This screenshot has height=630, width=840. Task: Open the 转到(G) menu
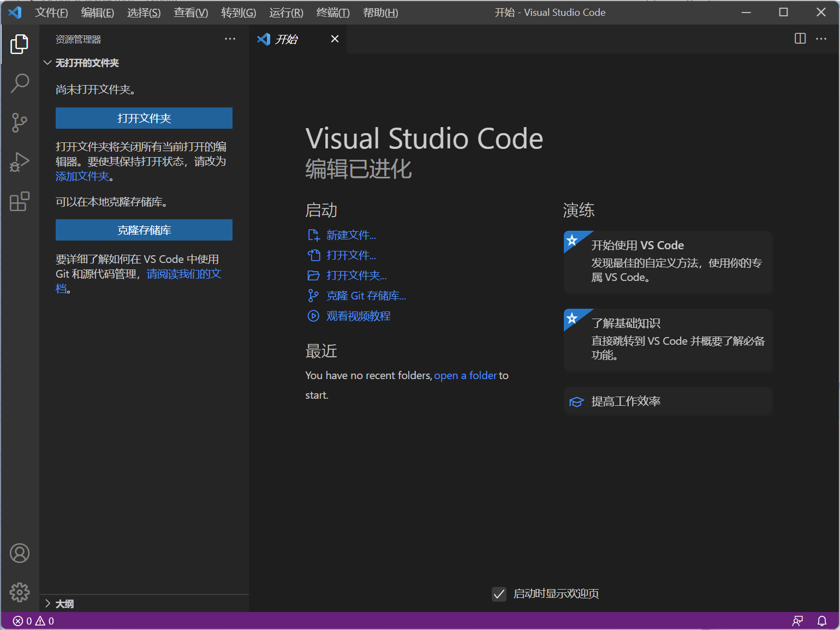(x=239, y=13)
